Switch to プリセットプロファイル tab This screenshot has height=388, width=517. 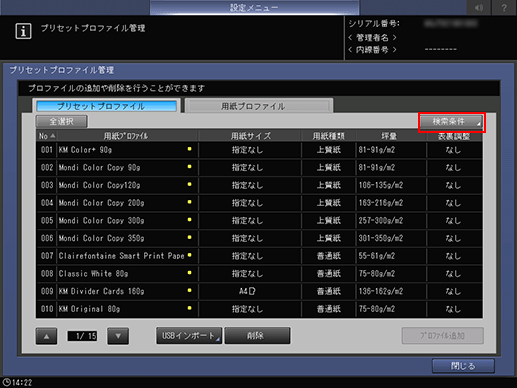(106, 106)
